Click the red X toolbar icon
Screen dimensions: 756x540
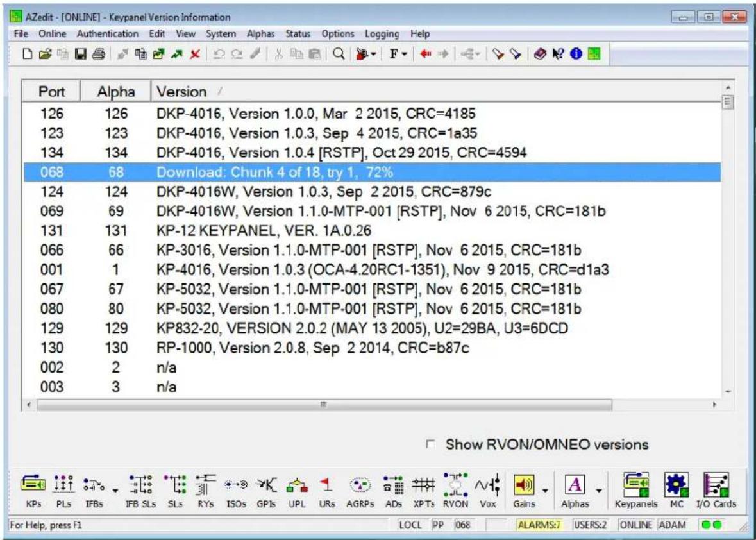(195, 54)
